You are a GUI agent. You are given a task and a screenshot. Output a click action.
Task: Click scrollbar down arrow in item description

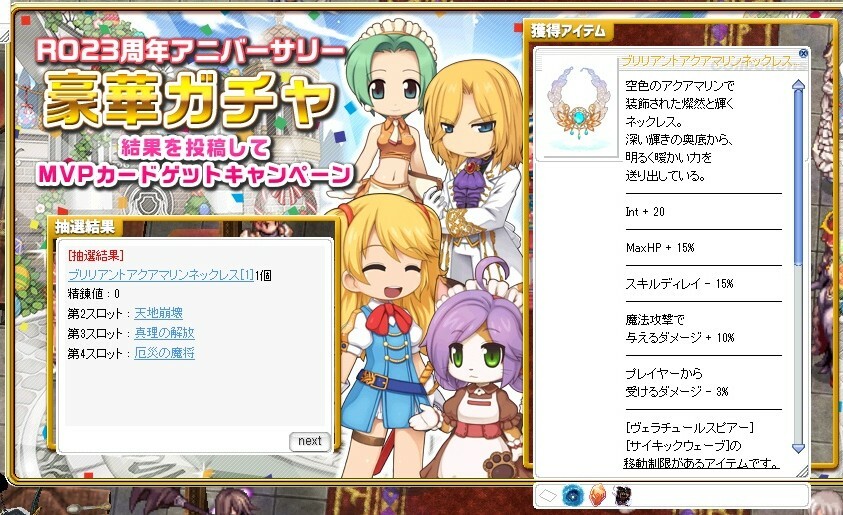[x=798, y=448]
